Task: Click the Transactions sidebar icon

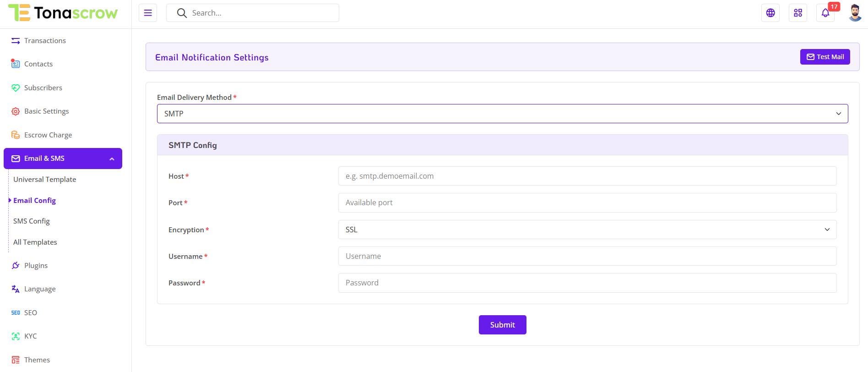Action: [x=16, y=41]
